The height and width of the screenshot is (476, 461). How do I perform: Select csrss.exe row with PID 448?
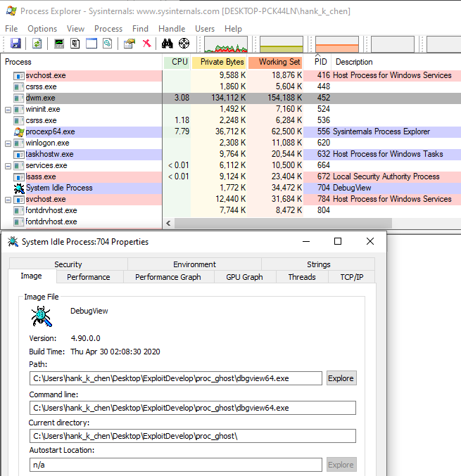(x=231, y=86)
